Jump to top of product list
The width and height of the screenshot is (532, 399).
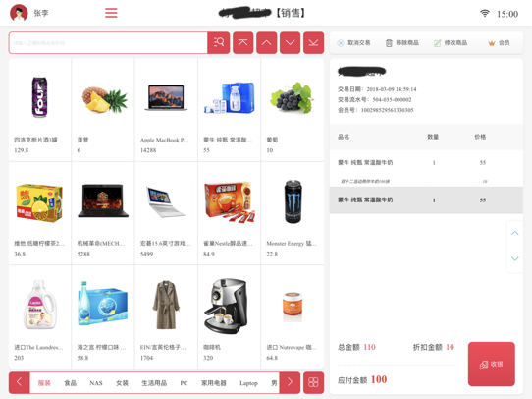coord(242,43)
